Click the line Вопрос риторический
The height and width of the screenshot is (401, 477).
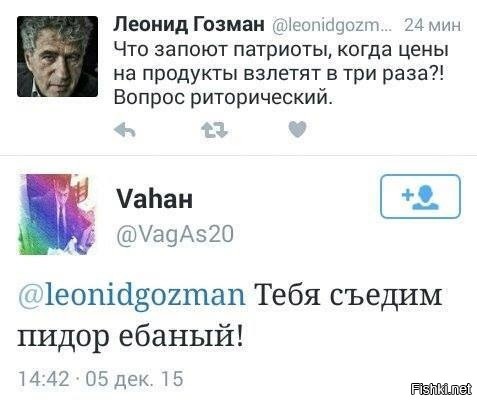[x=223, y=98]
